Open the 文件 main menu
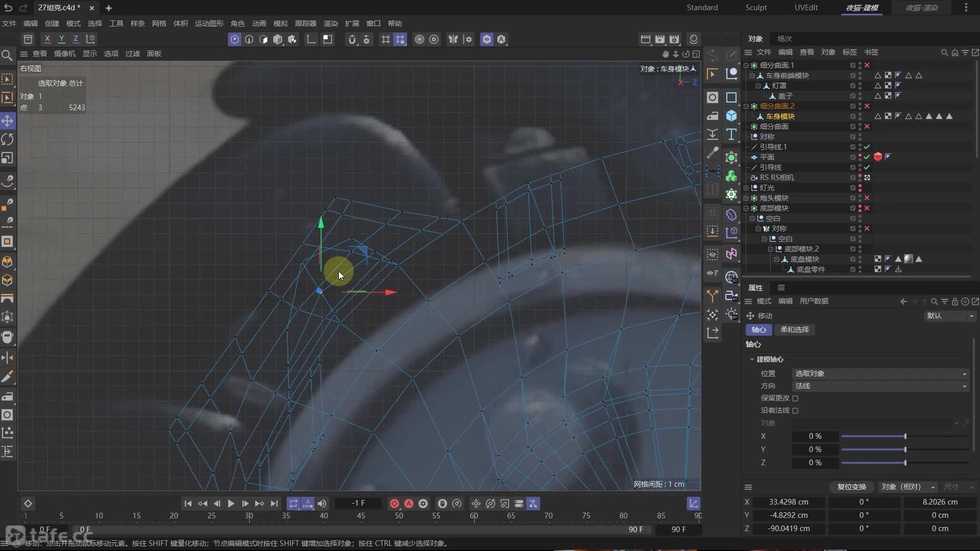Viewport: 980px width, 551px height. tap(9, 23)
